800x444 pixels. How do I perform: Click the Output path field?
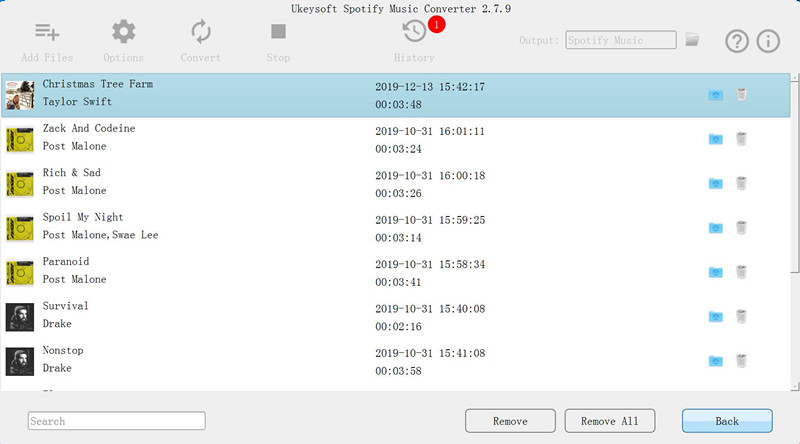click(621, 40)
